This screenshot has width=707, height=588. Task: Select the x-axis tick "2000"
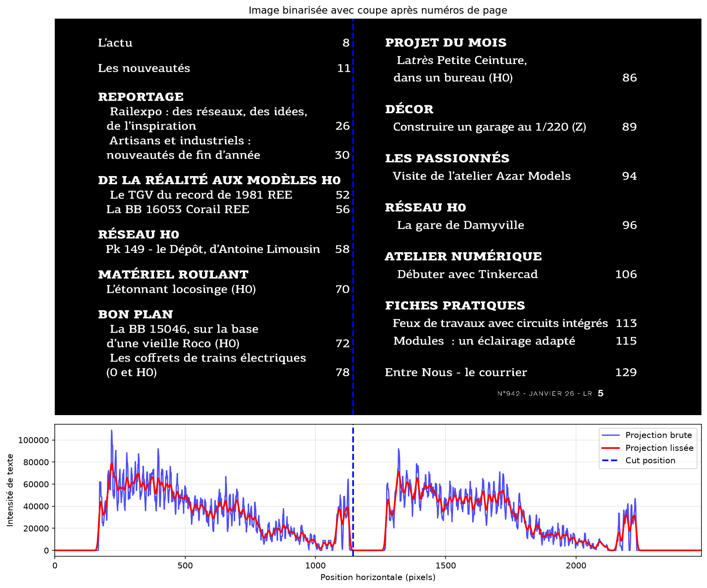pyautogui.click(x=576, y=565)
